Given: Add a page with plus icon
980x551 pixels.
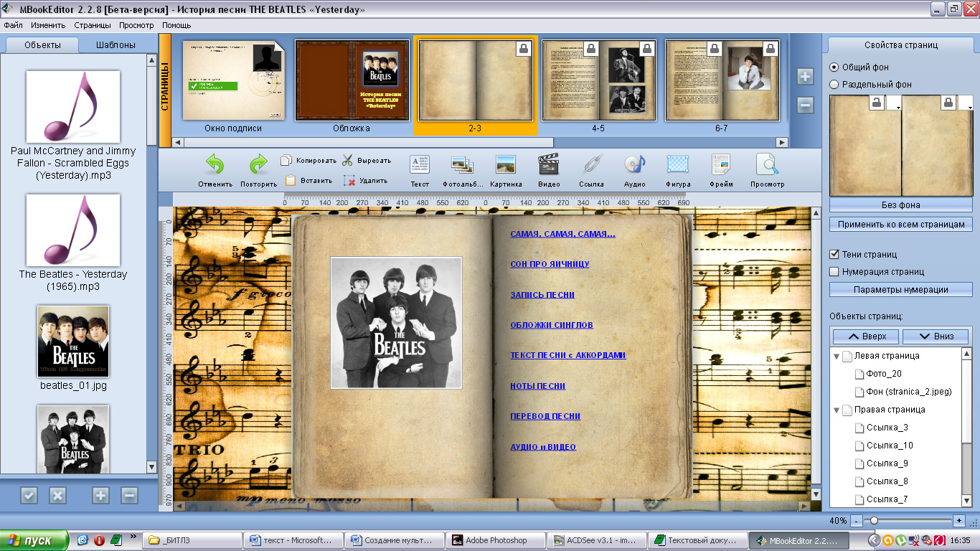Looking at the screenshot, I should point(805,77).
